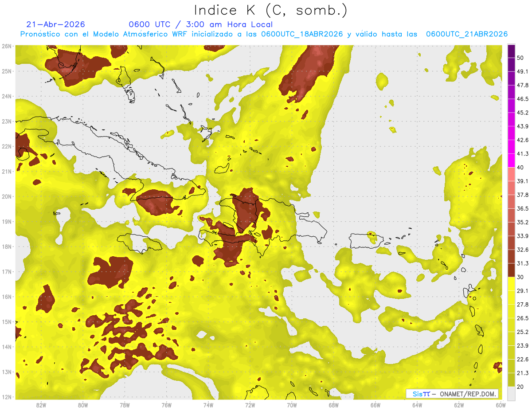Click the 70W longitude axis label
532x411 pixels.
[x=292, y=405]
